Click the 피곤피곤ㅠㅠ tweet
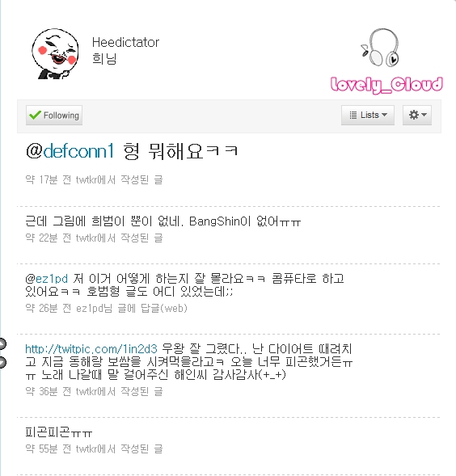 59,432
